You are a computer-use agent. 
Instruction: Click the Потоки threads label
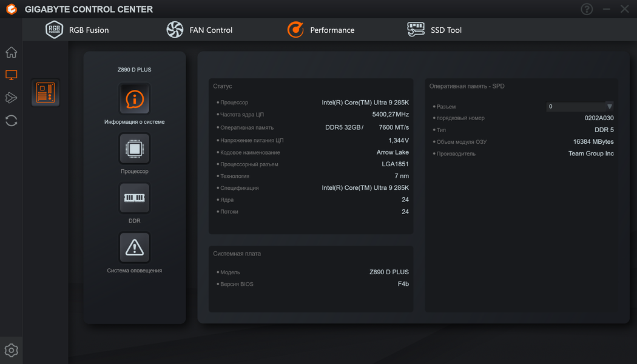(x=229, y=212)
